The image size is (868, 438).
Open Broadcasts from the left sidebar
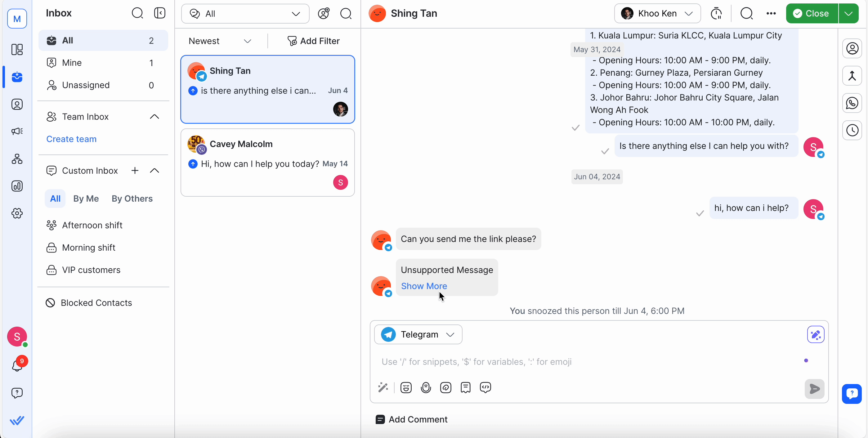click(x=17, y=132)
